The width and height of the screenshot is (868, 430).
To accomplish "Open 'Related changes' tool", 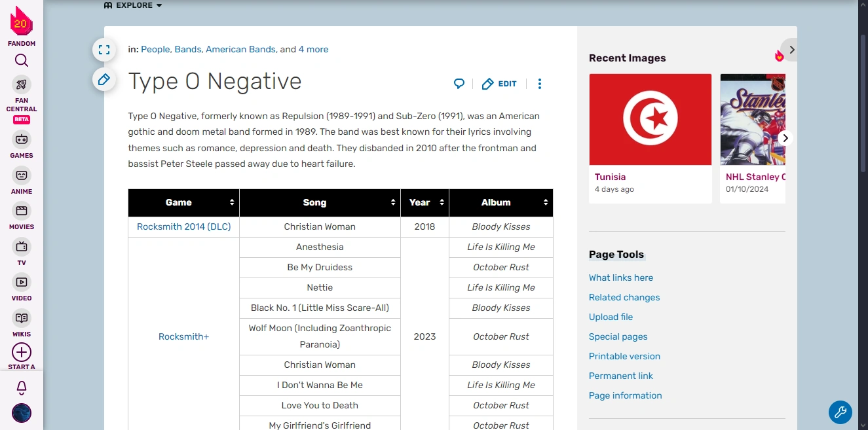I will pos(624,297).
